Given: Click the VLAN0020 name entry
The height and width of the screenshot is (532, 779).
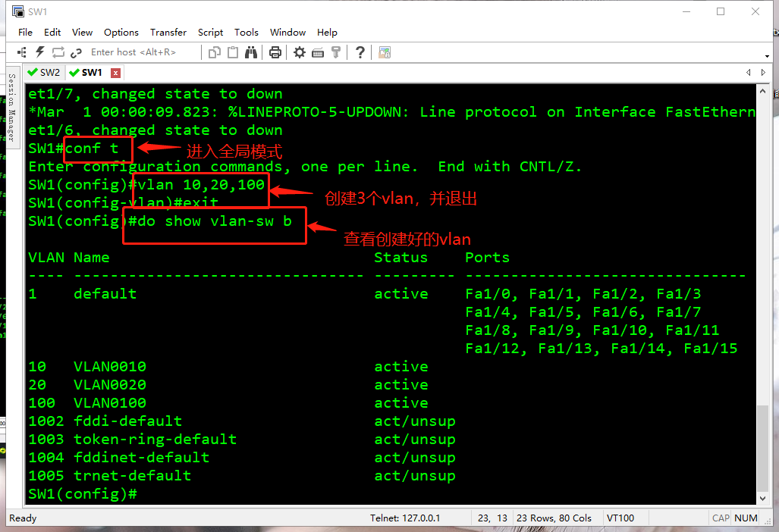Looking at the screenshot, I should [x=110, y=385].
